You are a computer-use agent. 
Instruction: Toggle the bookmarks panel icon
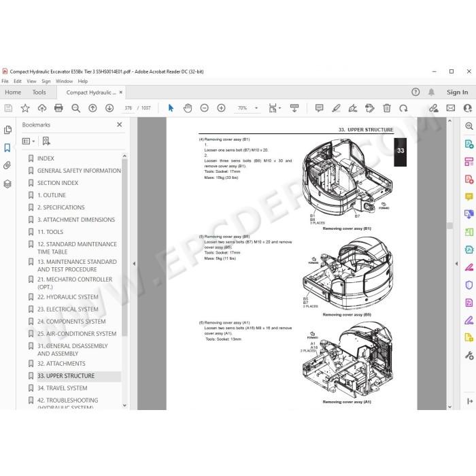pyautogui.click(x=7, y=148)
